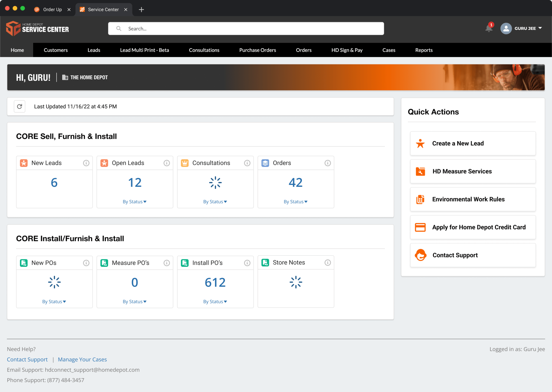Click the New Leads count 6
The width and height of the screenshot is (552, 392).
coord(54,183)
